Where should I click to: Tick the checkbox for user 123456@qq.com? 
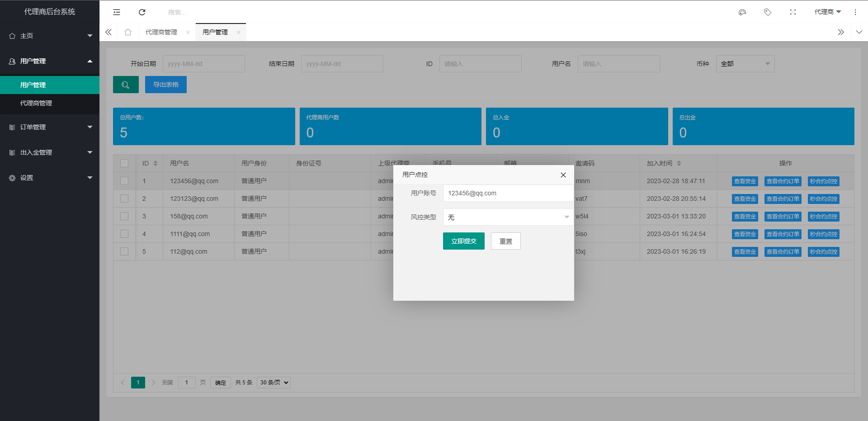click(124, 181)
